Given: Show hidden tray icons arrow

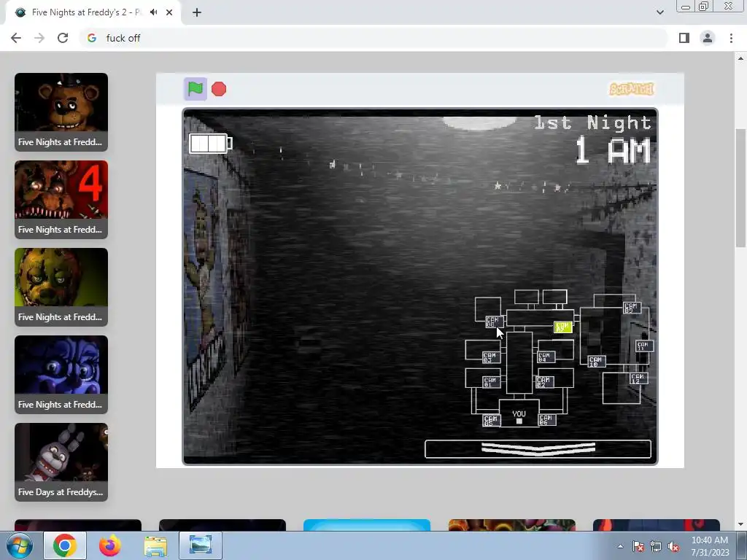Looking at the screenshot, I should [620, 547].
